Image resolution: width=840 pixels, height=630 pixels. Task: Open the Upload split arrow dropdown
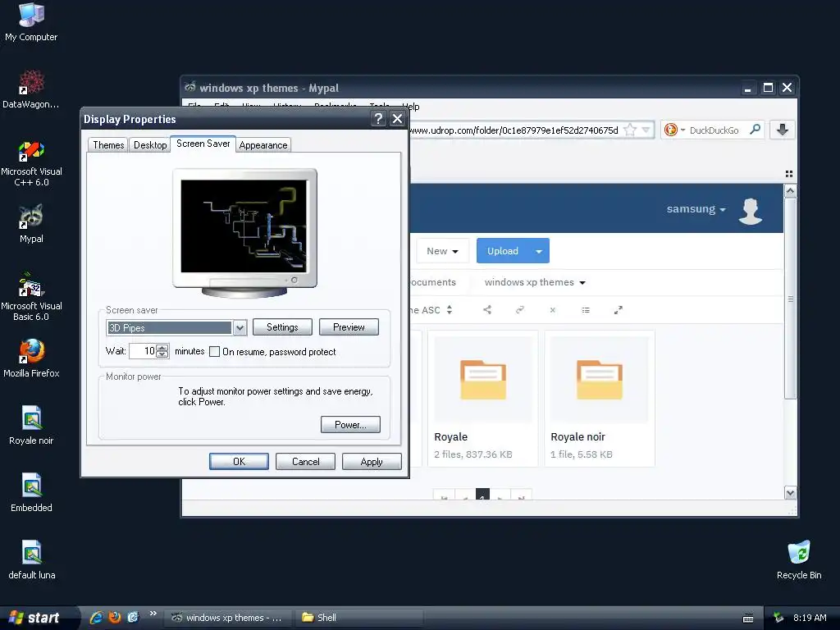539,251
